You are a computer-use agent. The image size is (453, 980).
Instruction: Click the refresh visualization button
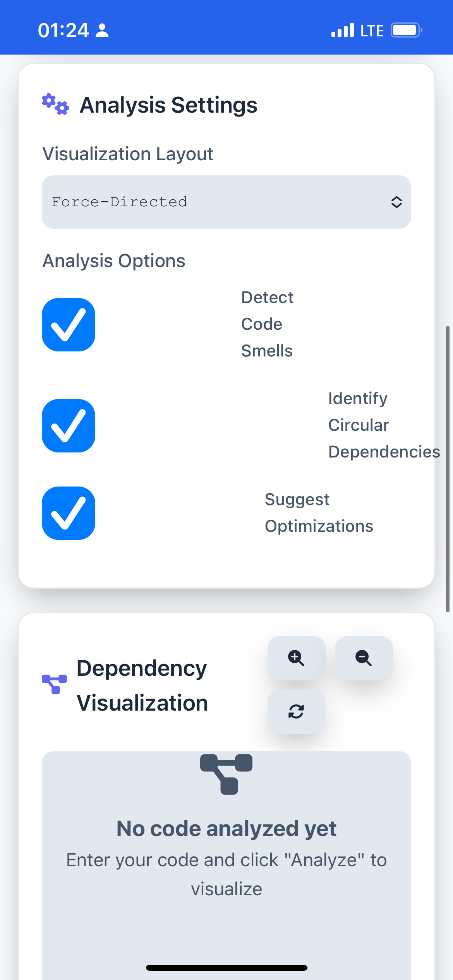point(296,711)
